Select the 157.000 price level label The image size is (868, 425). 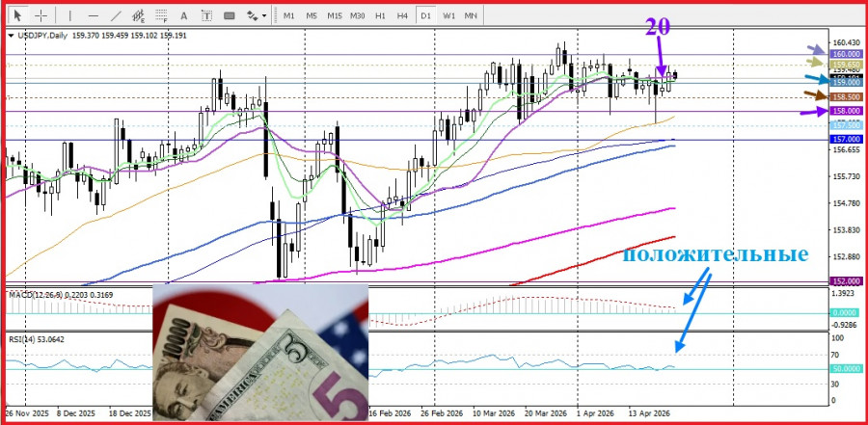(x=847, y=140)
